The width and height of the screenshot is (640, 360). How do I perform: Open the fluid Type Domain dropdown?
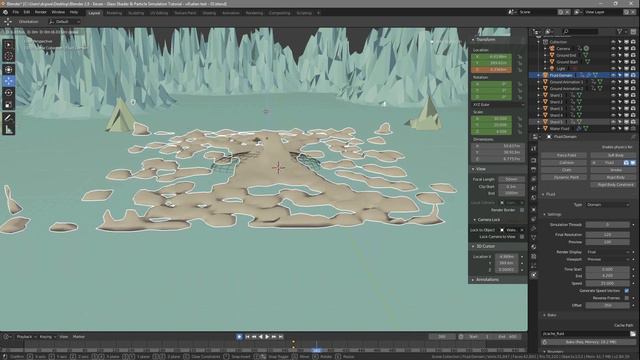point(608,204)
